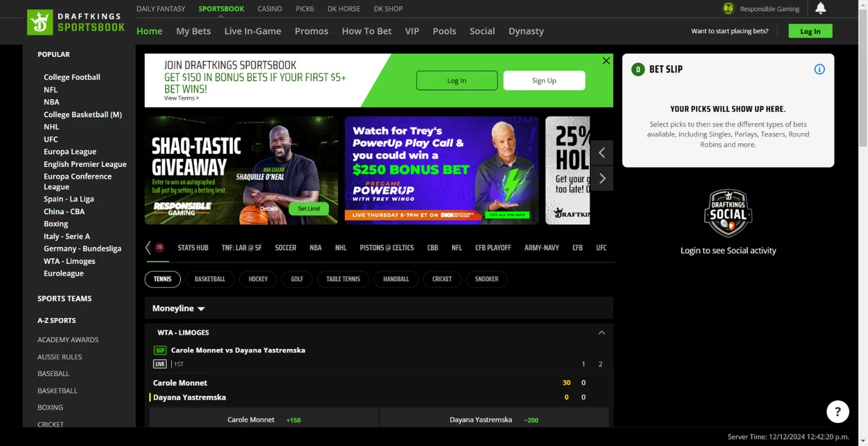Switch to the Stats Hub tab
This screenshot has width=868, height=446.
[193, 248]
